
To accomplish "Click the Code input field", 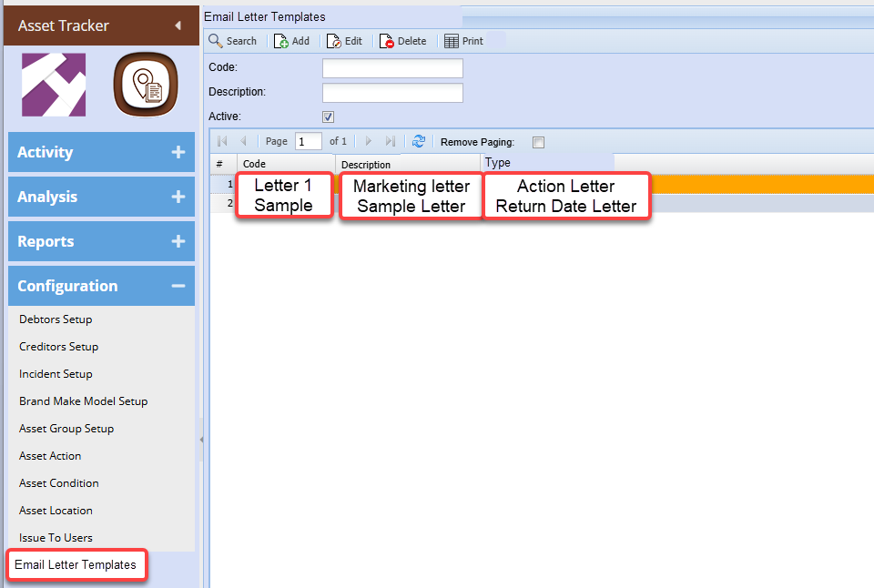I will pyautogui.click(x=392, y=68).
